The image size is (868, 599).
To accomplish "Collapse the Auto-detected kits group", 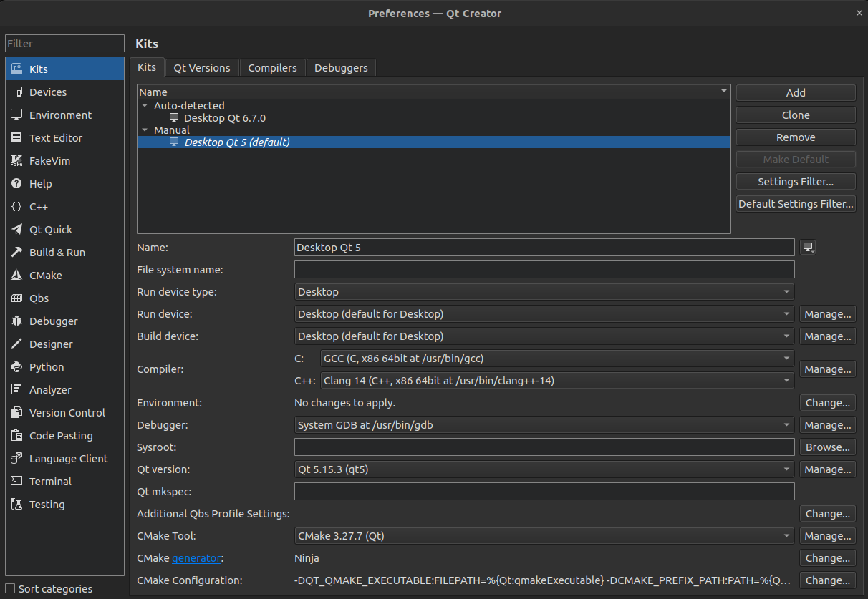I will click(145, 106).
